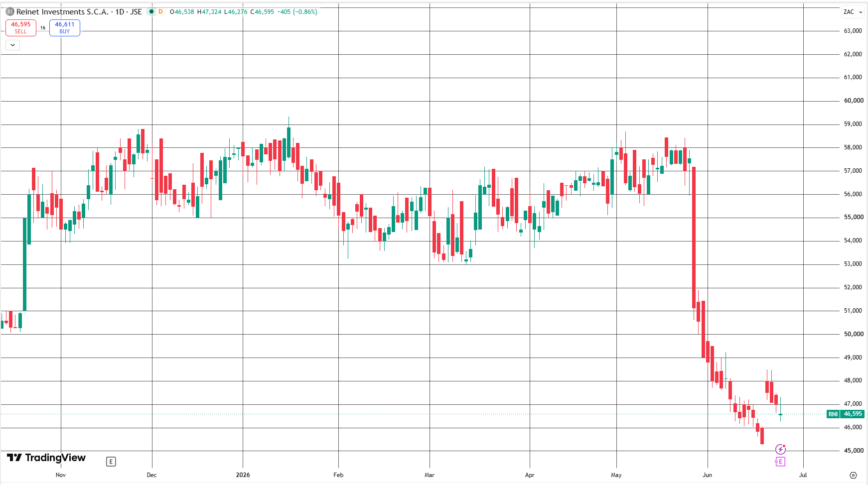The width and height of the screenshot is (868, 485).
Task: Click the 59,000 price axis label
Action: 853,124
